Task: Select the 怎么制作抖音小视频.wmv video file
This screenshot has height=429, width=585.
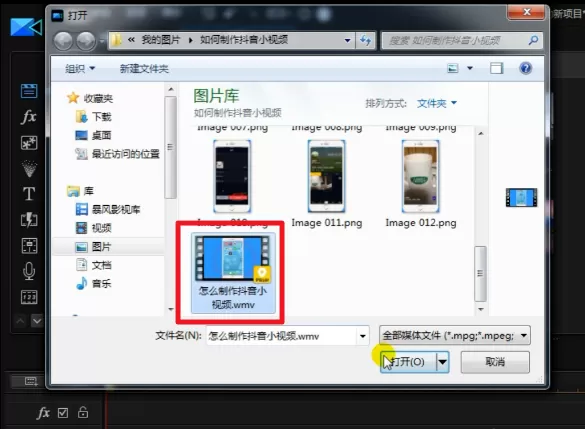Action: [233, 273]
